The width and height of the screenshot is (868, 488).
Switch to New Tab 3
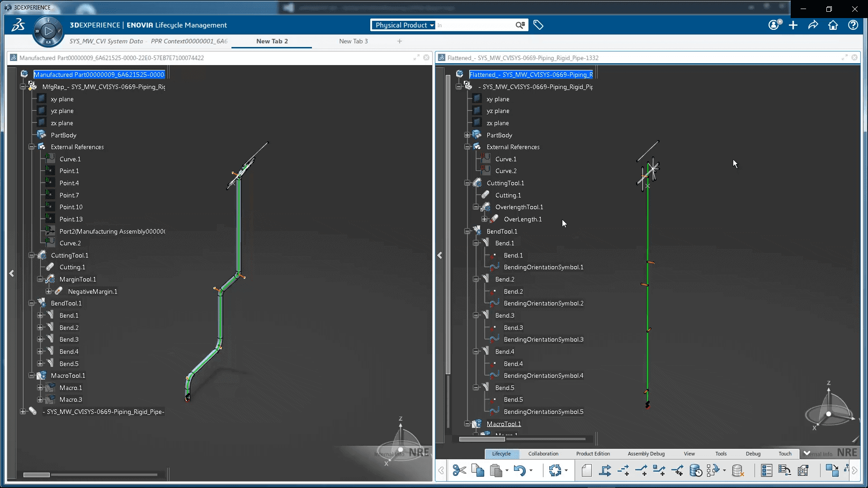coord(353,41)
